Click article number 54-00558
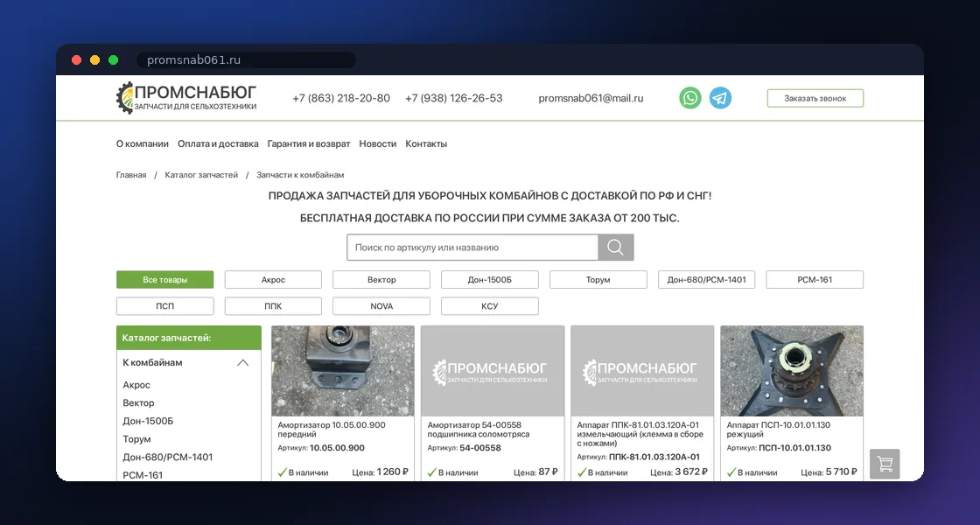 (x=480, y=448)
